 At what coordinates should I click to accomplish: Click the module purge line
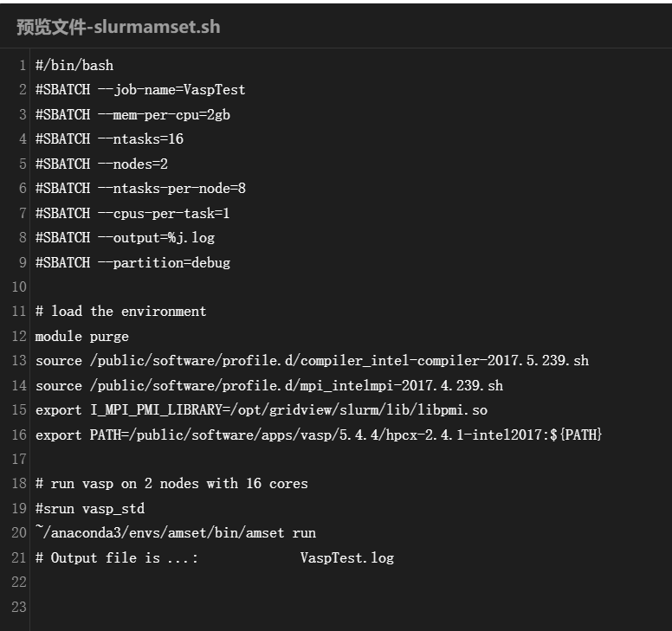[81, 336]
